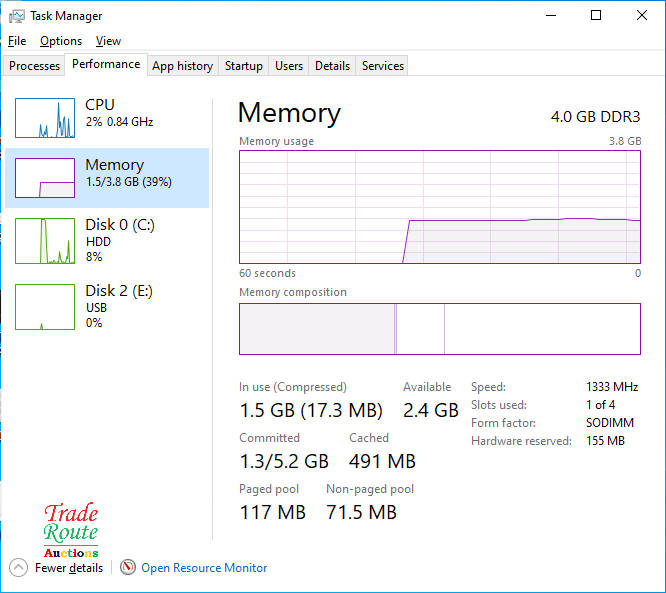Click the Memory usage graph area
Viewport: 666px width, 593px height.
[440, 207]
